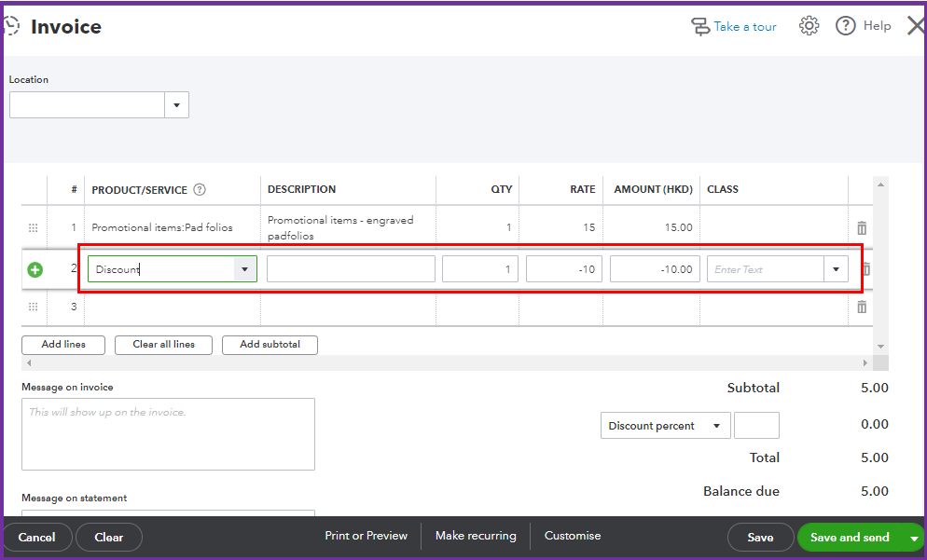This screenshot has width=927, height=560.
Task: Expand the Discount product dropdown arrow
Action: (244, 269)
